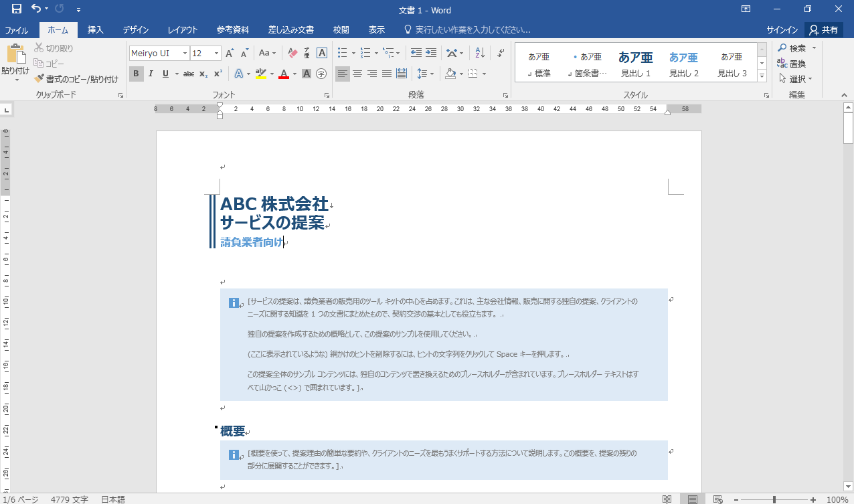Click the zoom slider handle

pos(774,499)
